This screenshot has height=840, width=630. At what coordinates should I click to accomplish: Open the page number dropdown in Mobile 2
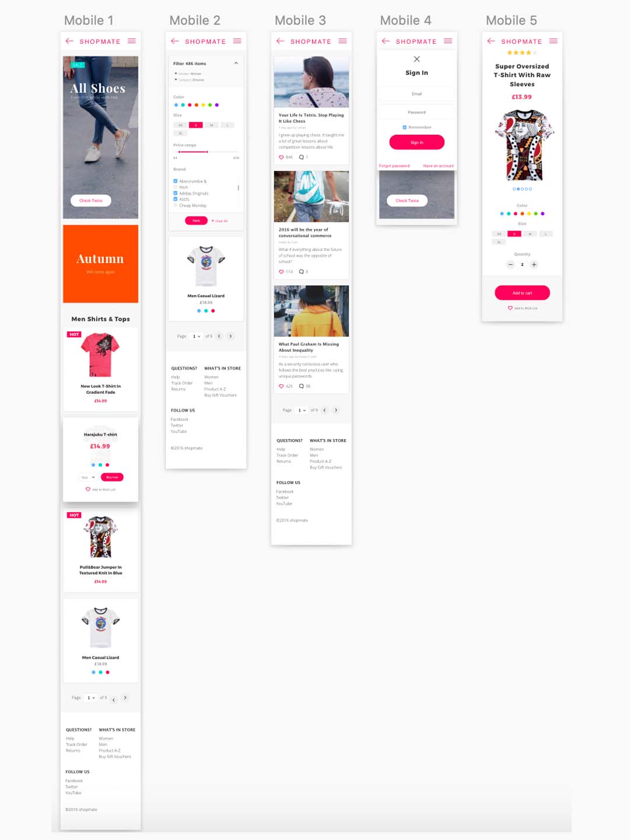[x=197, y=336]
